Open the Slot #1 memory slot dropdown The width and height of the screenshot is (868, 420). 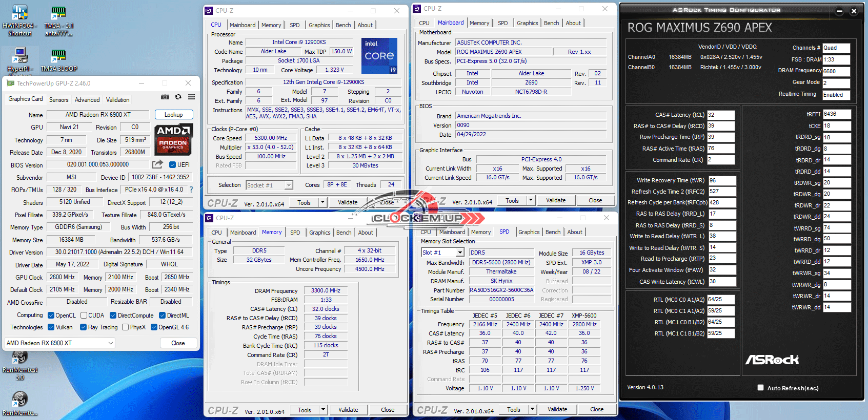tap(460, 253)
